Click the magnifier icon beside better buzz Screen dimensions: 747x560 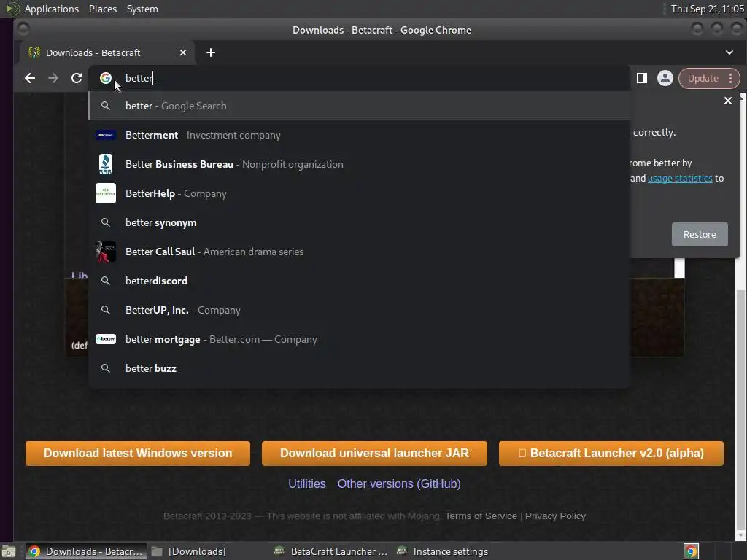coord(106,368)
